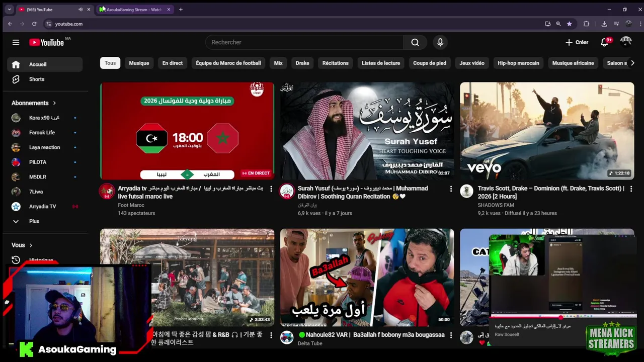Select the Jeux vidéo chip
The height and width of the screenshot is (362, 644).
pos(472,63)
